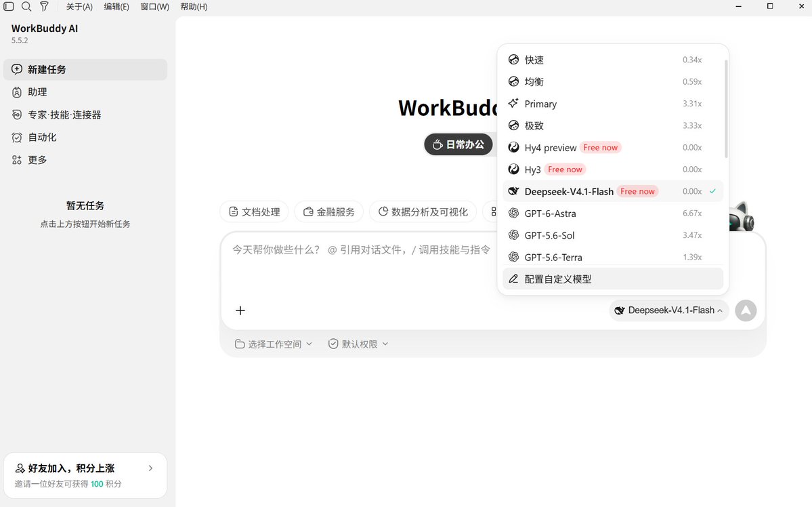Screen dimensions: 812x507
Task: Select the 均衡 model option
Action: pyautogui.click(x=613, y=81)
